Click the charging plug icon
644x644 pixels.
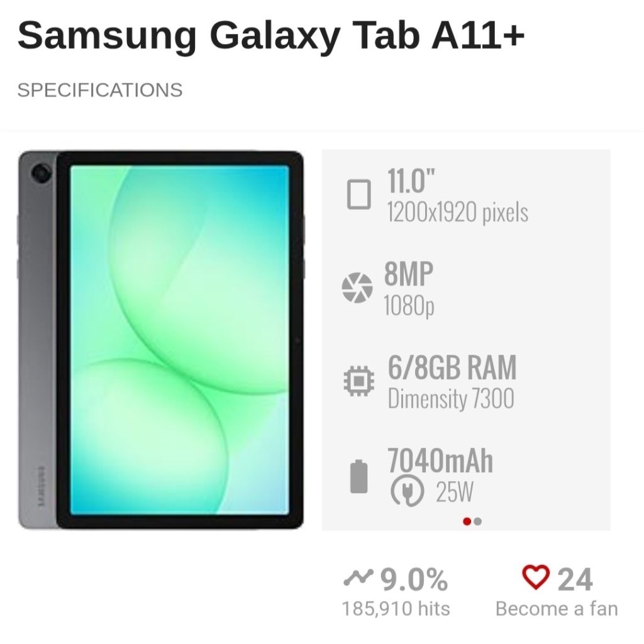tap(407, 491)
